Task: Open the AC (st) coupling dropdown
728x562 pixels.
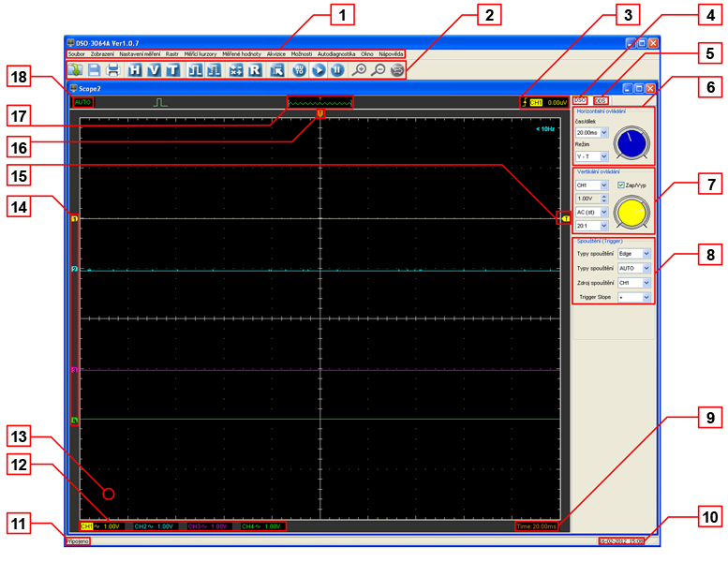Action: point(604,212)
